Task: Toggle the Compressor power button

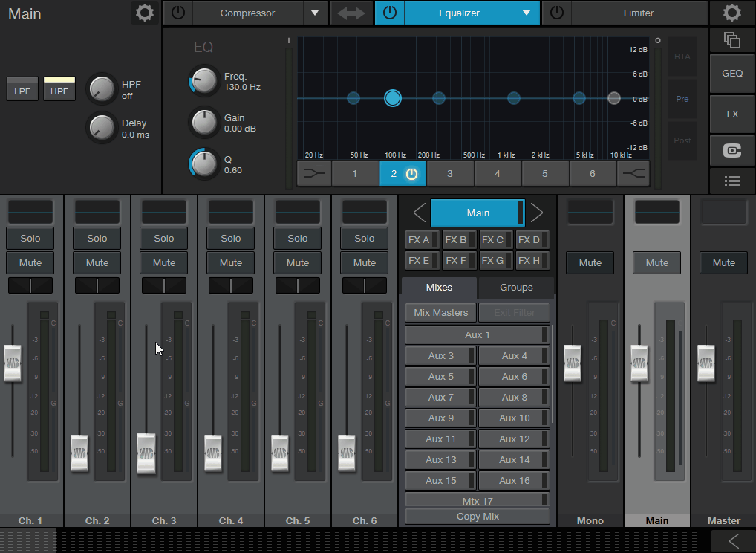Action: [178, 13]
